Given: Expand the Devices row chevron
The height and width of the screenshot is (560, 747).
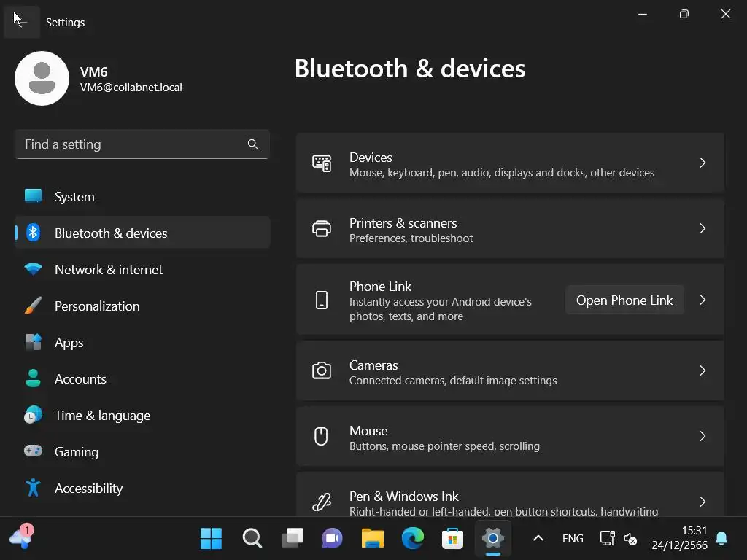Looking at the screenshot, I should coord(703,163).
